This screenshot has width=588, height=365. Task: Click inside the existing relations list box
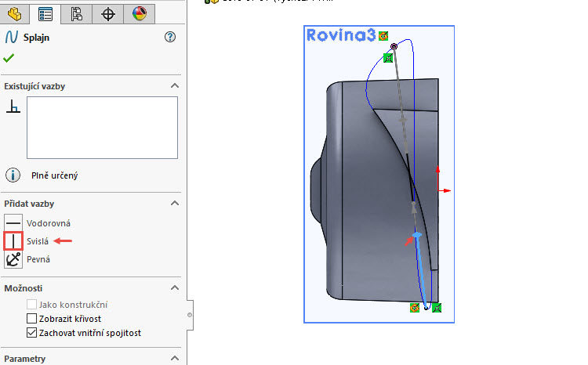102,128
